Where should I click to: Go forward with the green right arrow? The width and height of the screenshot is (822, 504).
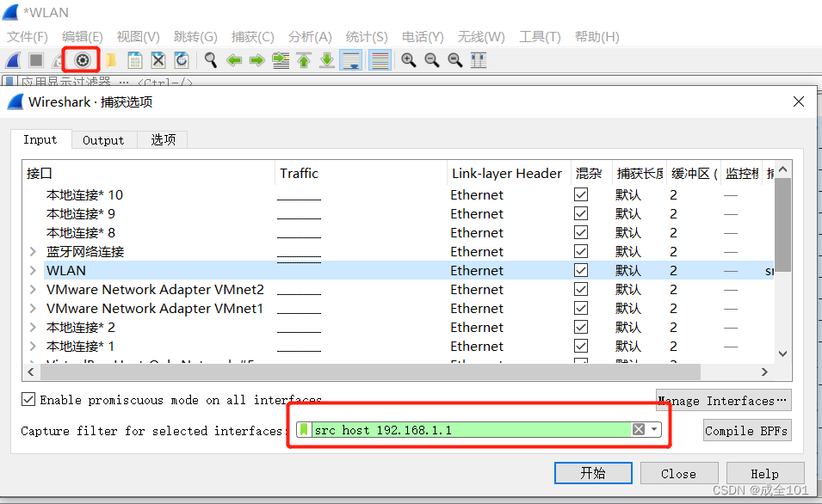(256, 60)
